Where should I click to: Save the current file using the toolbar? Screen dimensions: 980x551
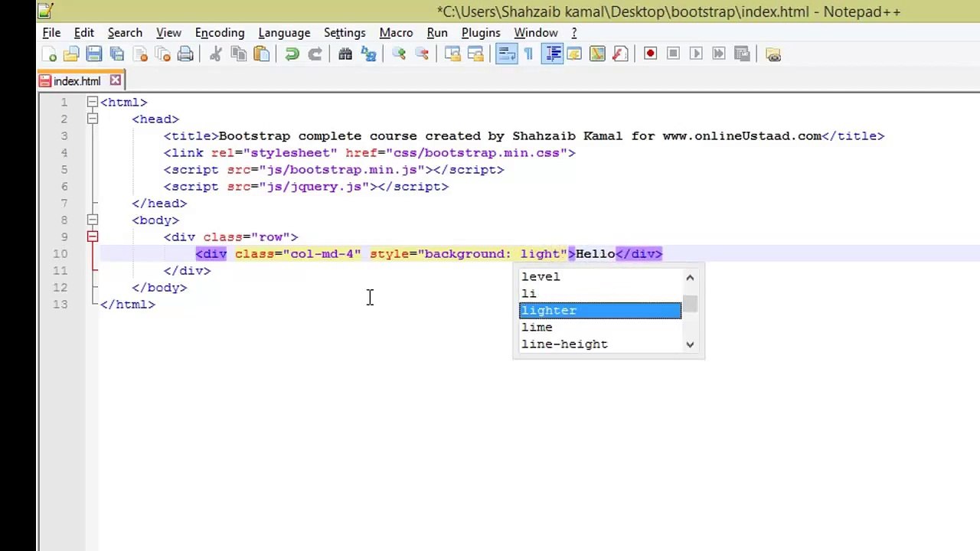tap(94, 54)
